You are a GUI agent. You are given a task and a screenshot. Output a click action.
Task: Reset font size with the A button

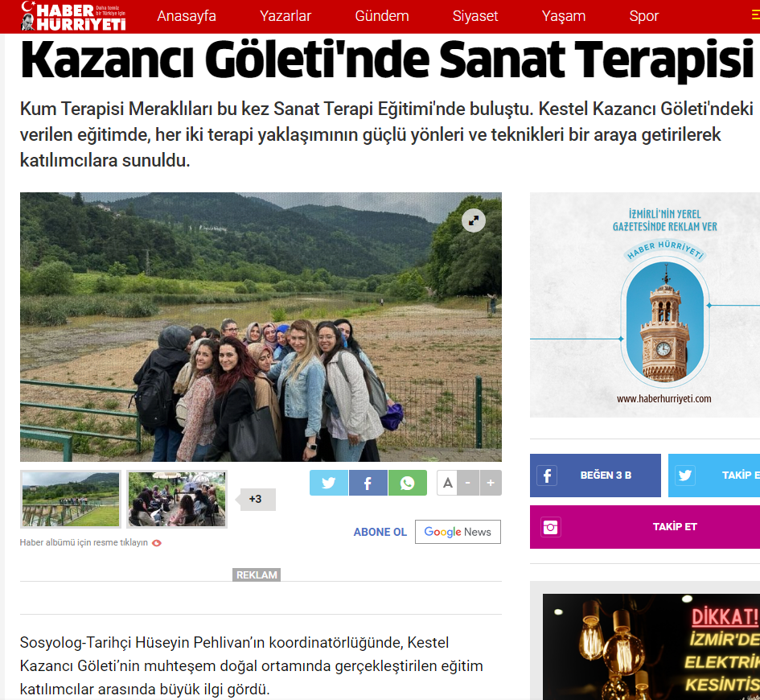(x=447, y=483)
